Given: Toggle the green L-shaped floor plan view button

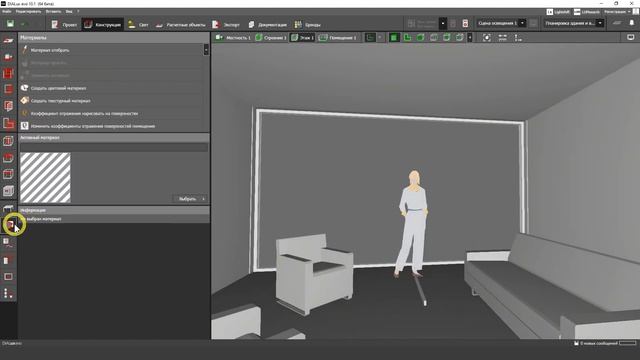Looking at the screenshot, I should pos(407,38).
